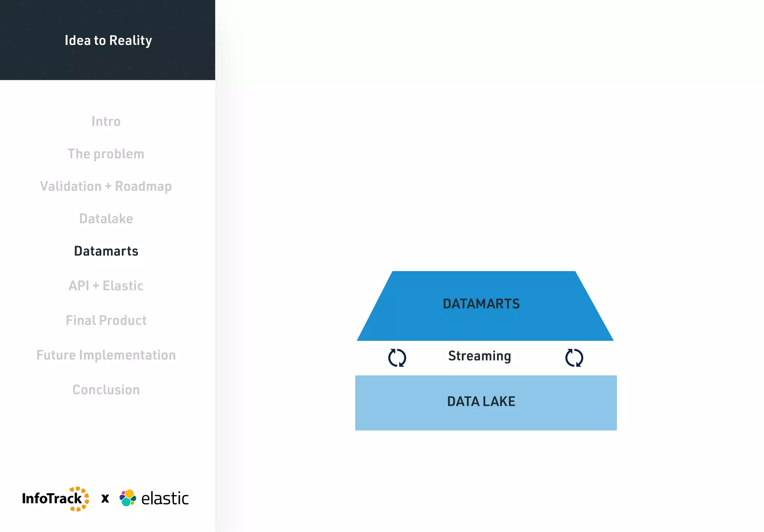Image resolution: width=764 pixels, height=532 pixels.
Task: Click the DATAMARTS text label
Action: (x=481, y=304)
